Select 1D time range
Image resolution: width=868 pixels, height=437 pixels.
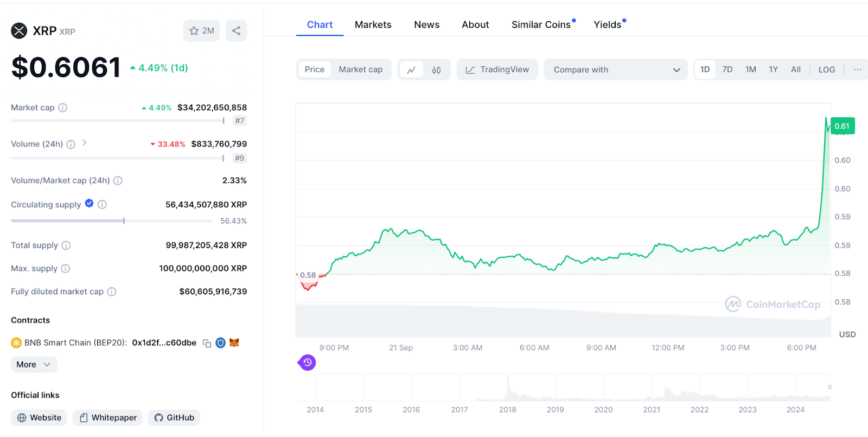tap(705, 69)
